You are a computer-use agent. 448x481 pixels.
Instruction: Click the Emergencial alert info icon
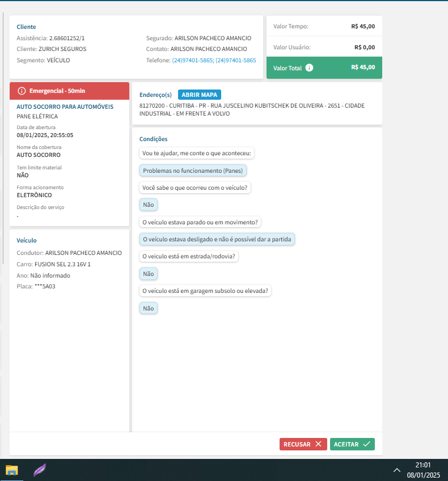point(22,91)
